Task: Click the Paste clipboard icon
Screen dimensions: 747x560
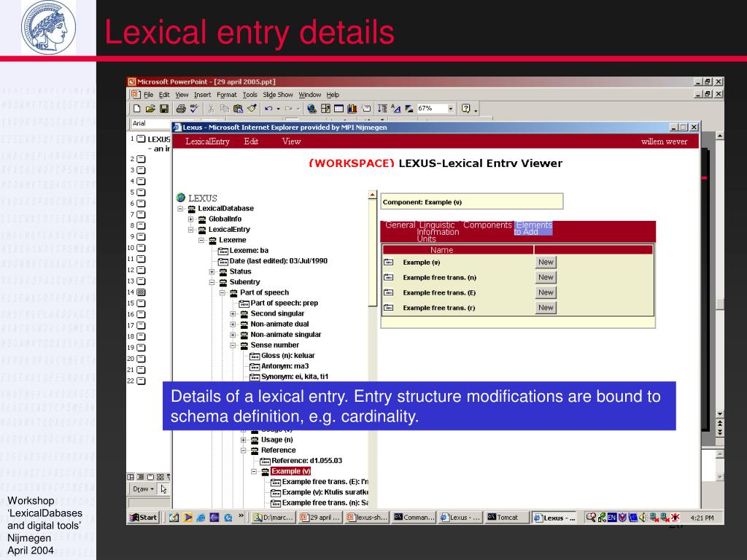Action: (x=238, y=109)
